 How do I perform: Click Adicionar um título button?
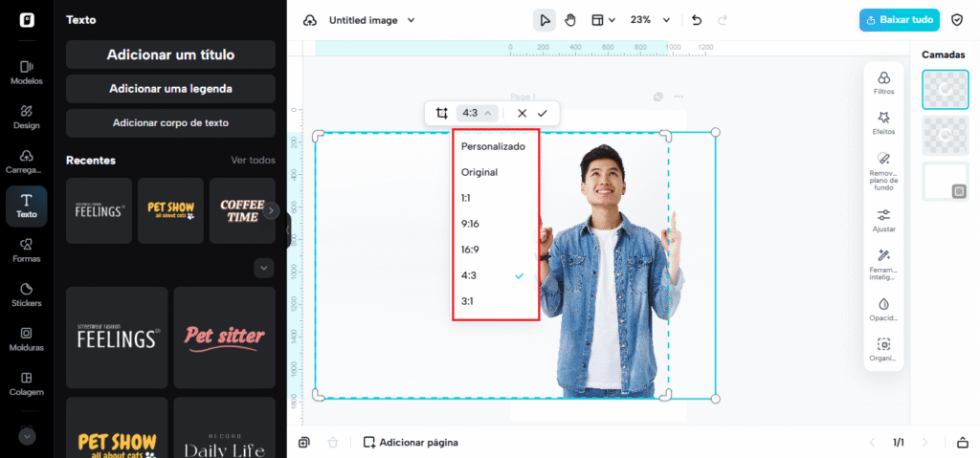(x=170, y=55)
